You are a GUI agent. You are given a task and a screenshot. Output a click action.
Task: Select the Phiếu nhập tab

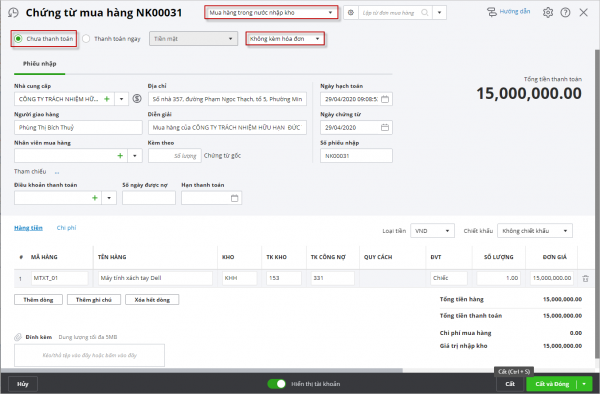point(39,63)
